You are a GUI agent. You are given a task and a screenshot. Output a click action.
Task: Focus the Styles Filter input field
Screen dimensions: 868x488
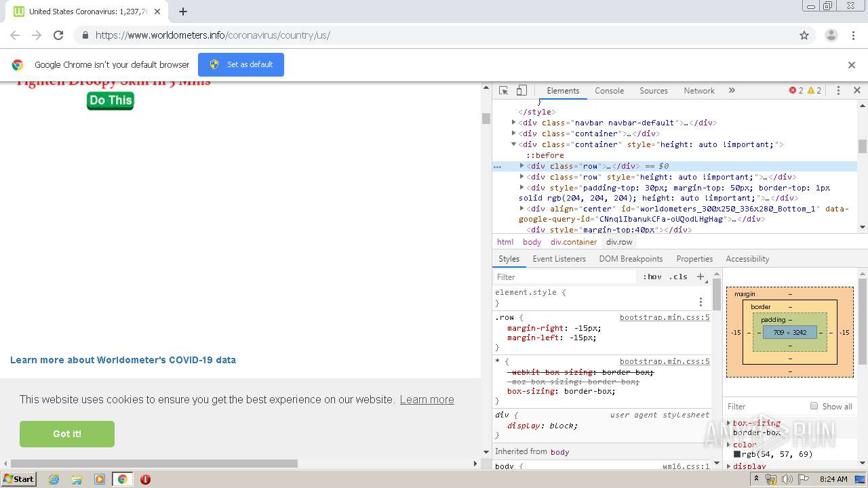point(566,277)
